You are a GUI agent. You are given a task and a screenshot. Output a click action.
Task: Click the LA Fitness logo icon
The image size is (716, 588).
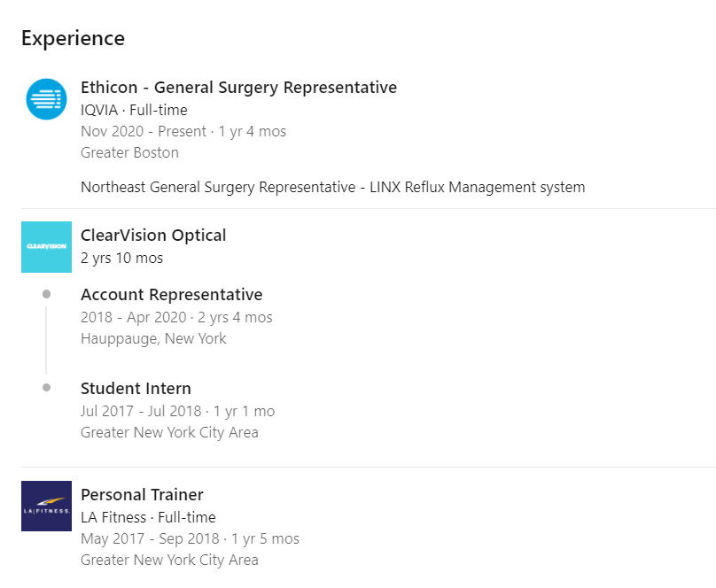46,506
